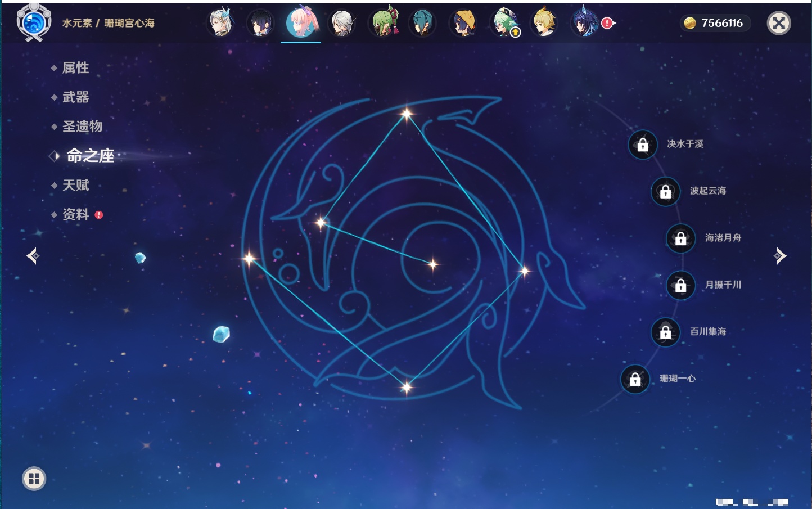Open the 天赋 talents page
The image size is (812, 509).
(75, 185)
